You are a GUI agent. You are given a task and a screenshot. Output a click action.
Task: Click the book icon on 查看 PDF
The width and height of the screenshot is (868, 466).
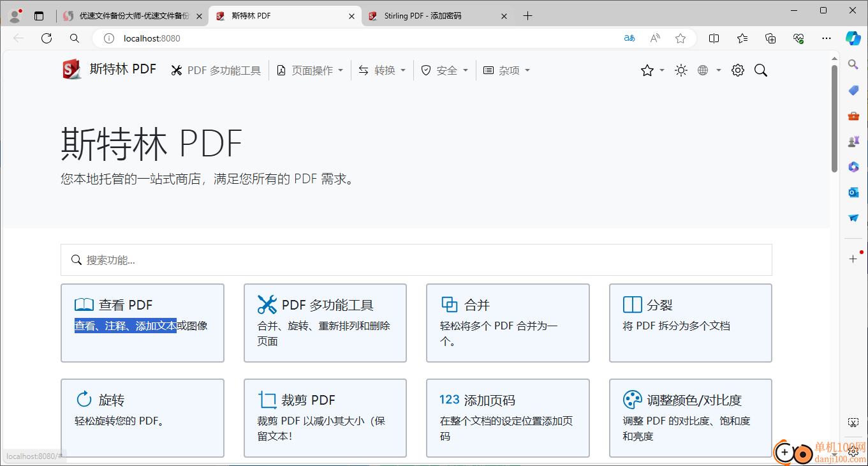pyautogui.click(x=84, y=304)
